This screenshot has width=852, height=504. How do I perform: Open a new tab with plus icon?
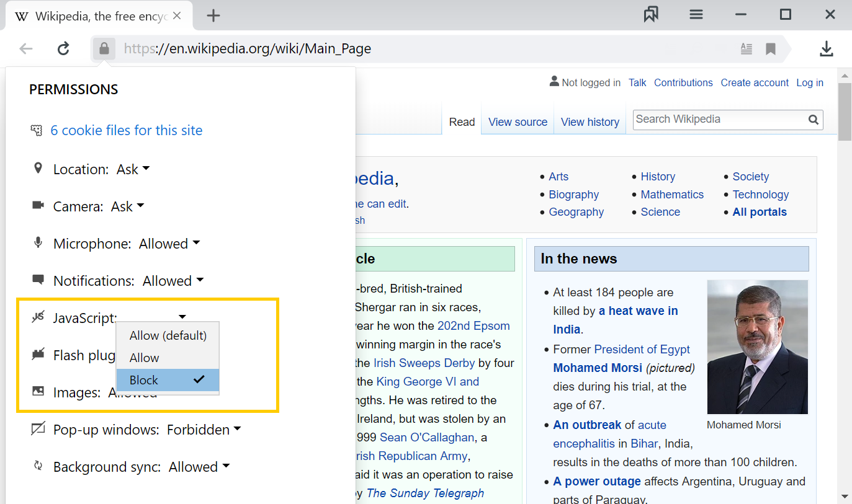(213, 16)
